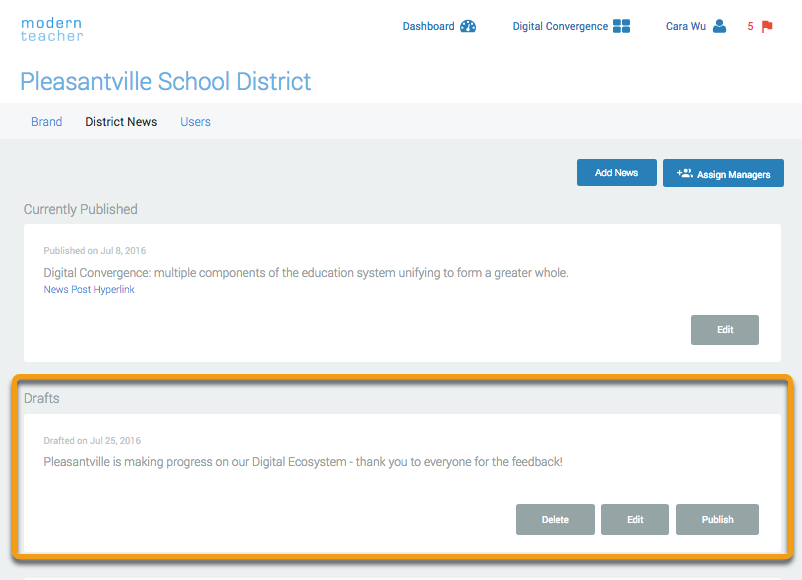
Task: Delete the Pleasantville draft post
Action: [x=555, y=520]
